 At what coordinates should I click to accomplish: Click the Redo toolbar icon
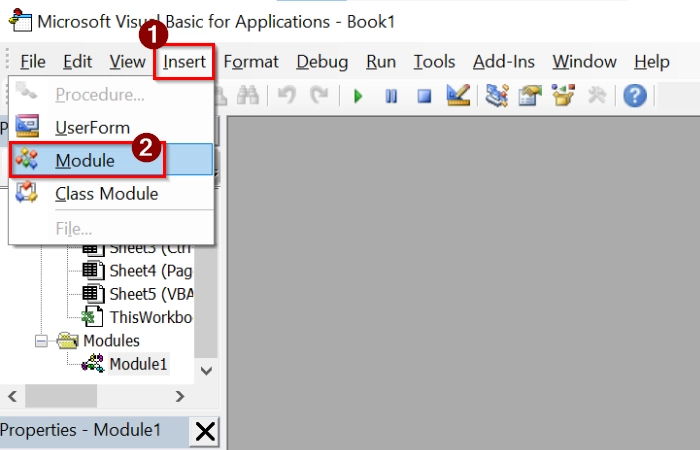[x=319, y=95]
